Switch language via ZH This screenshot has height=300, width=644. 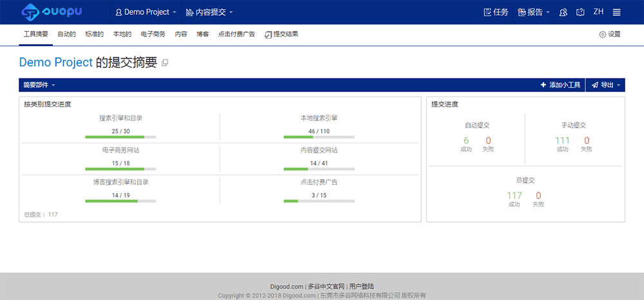tap(598, 12)
